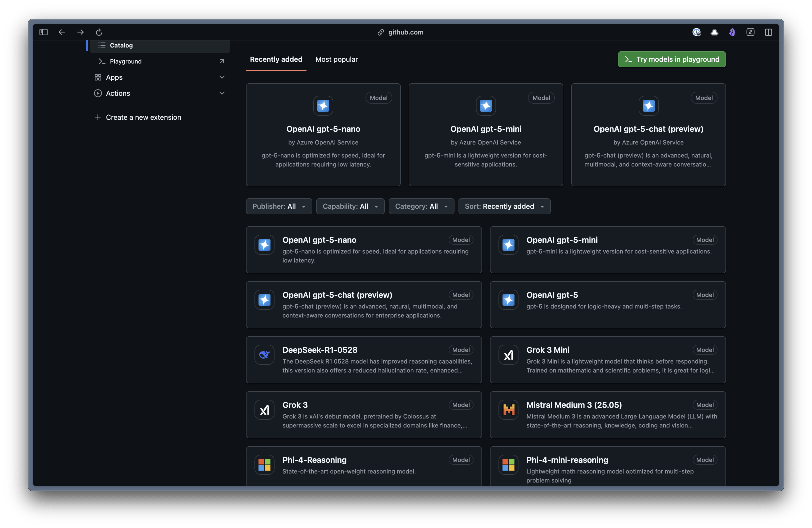This screenshot has height=528, width=812.
Task: Click Model badge on OpenAI gpt-5 card
Action: tap(704, 295)
